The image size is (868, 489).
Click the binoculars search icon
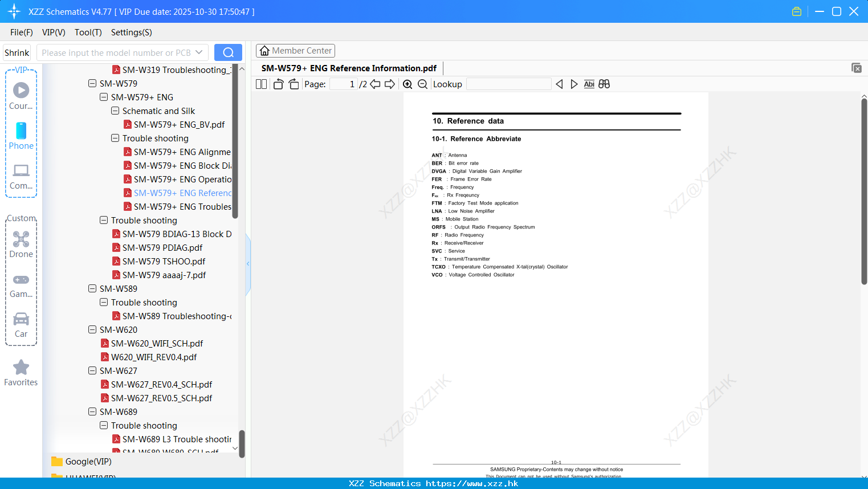click(x=604, y=84)
